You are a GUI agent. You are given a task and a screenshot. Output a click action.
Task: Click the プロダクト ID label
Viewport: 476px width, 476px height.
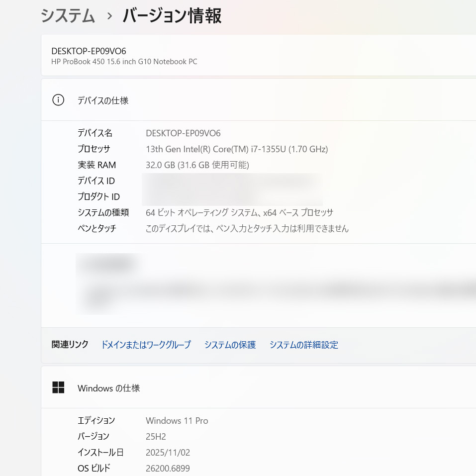click(98, 196)
